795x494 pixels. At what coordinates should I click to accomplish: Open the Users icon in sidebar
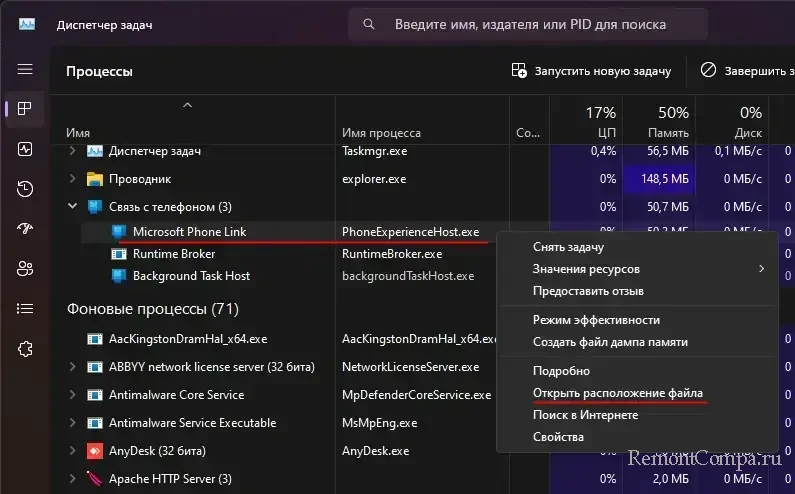25,269
